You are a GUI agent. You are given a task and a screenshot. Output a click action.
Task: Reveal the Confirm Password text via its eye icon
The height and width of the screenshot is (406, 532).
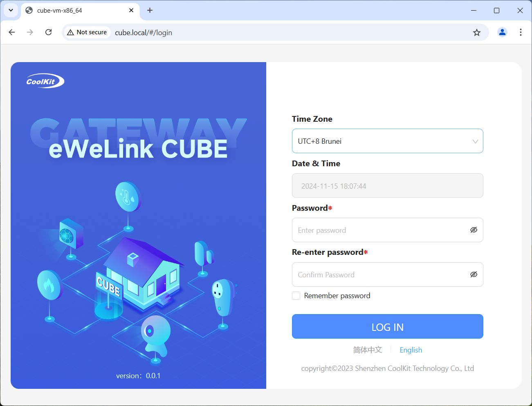tap(474, 274)
